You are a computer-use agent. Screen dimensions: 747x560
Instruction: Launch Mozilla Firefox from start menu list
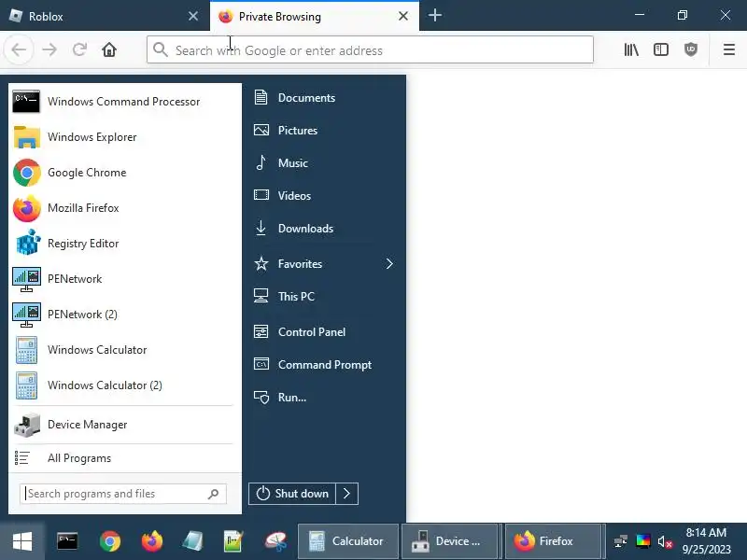click(125, 208)
